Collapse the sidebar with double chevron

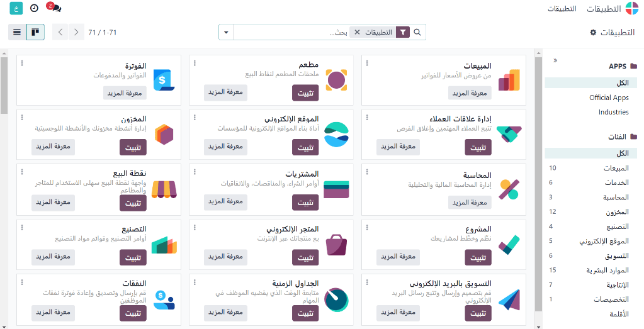(555, 60)
